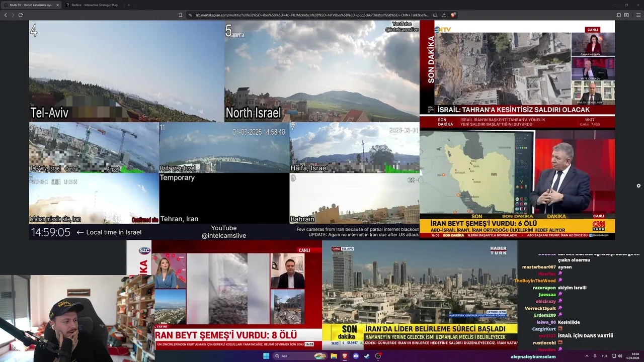Go forward in the browser
Viewport: 644px width, 362px height.
(13, 15)
